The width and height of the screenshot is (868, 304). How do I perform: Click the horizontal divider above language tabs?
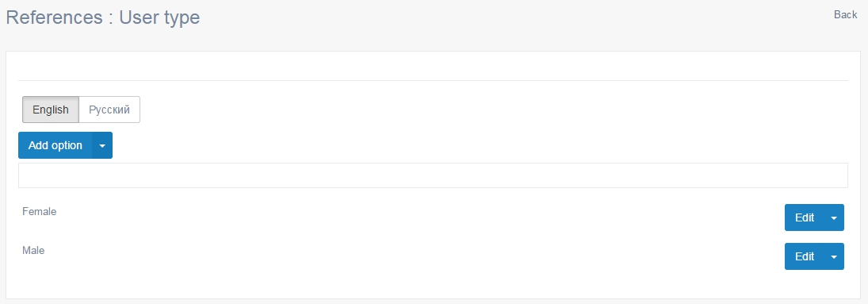(x=433, y=80)
